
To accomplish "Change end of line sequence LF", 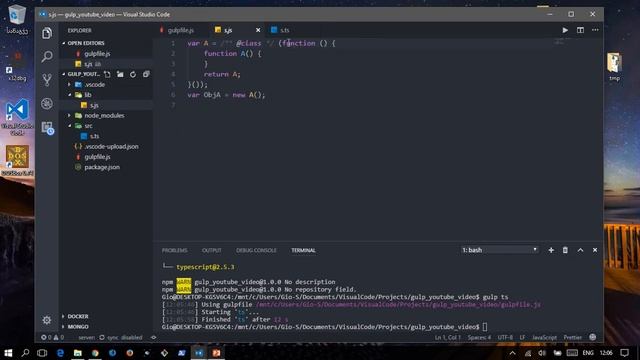I will click(x=522, y=338).
